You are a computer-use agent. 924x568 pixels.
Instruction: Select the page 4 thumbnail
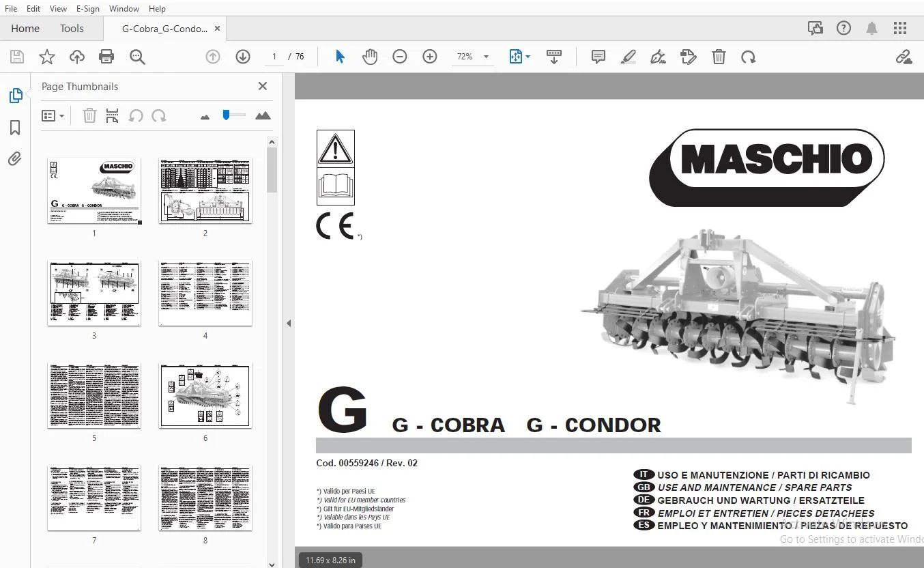point(205,293)
